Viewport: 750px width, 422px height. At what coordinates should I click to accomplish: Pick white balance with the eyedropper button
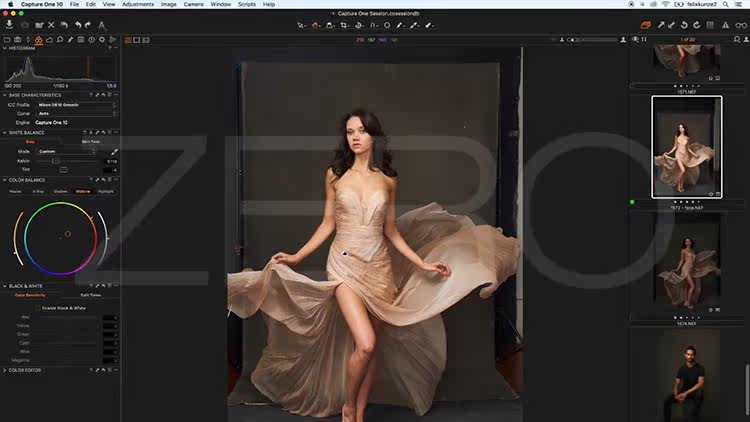point(114,152)
